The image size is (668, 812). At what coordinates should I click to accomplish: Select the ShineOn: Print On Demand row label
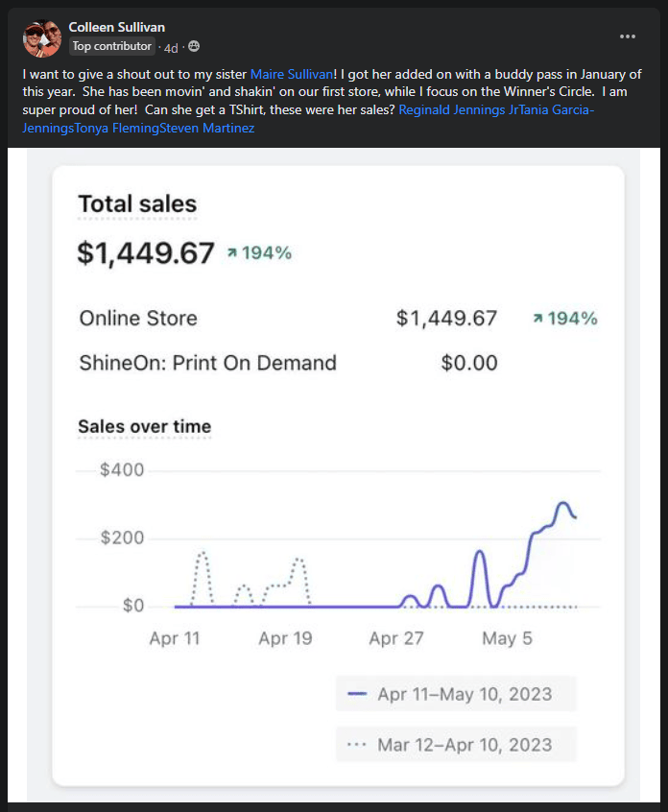click(x=207, y=363)
